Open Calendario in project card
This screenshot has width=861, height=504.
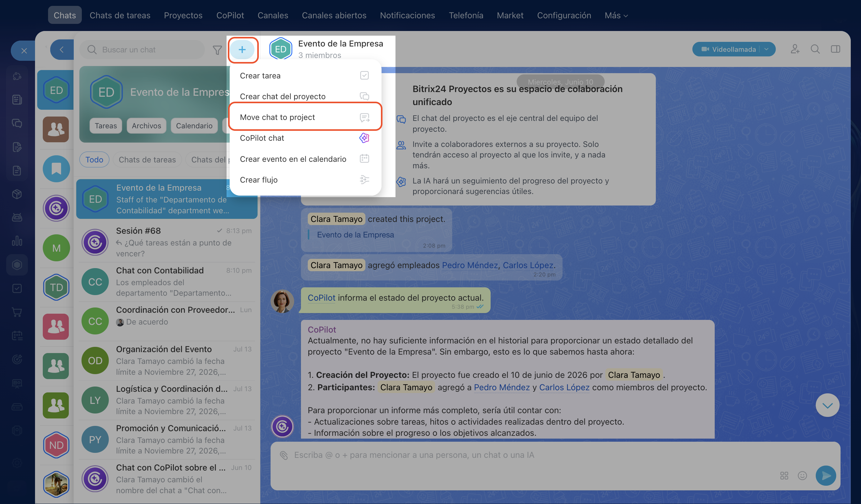tap(194, 126)
